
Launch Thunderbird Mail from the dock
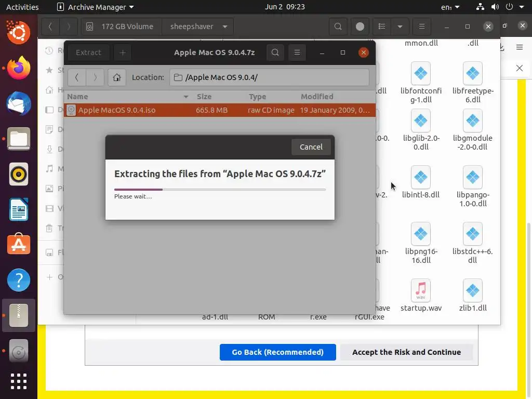click(19, 103)
